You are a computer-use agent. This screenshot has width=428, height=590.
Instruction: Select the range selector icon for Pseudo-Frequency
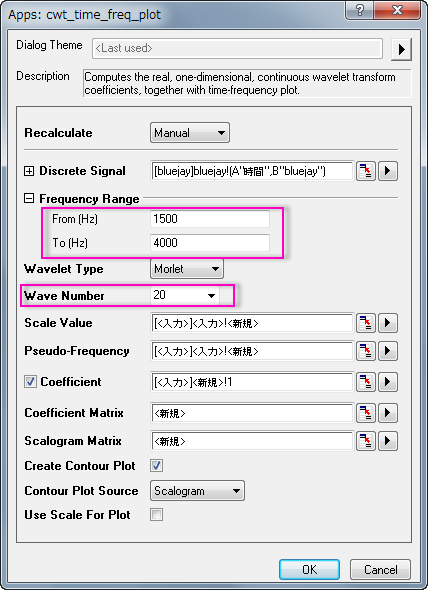366,351
